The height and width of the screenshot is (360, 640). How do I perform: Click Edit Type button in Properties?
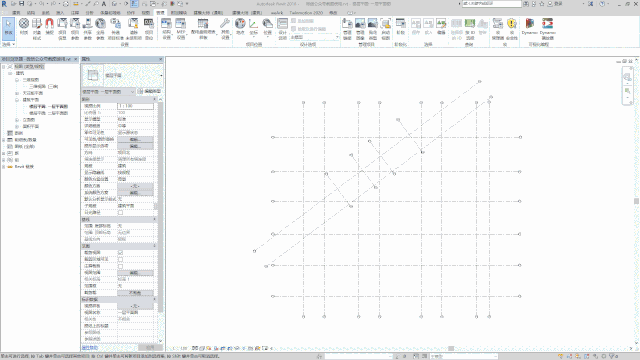tap(150, 91)
